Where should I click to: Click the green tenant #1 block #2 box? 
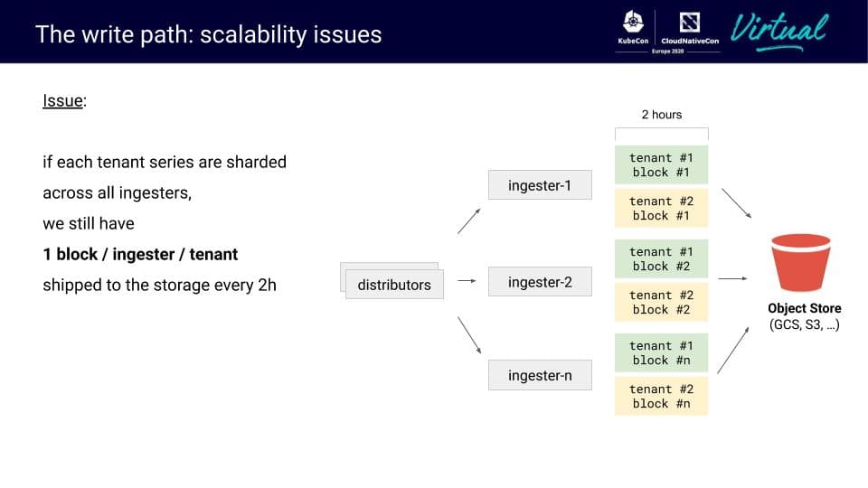pyautogui.click(x=661, y=259)
